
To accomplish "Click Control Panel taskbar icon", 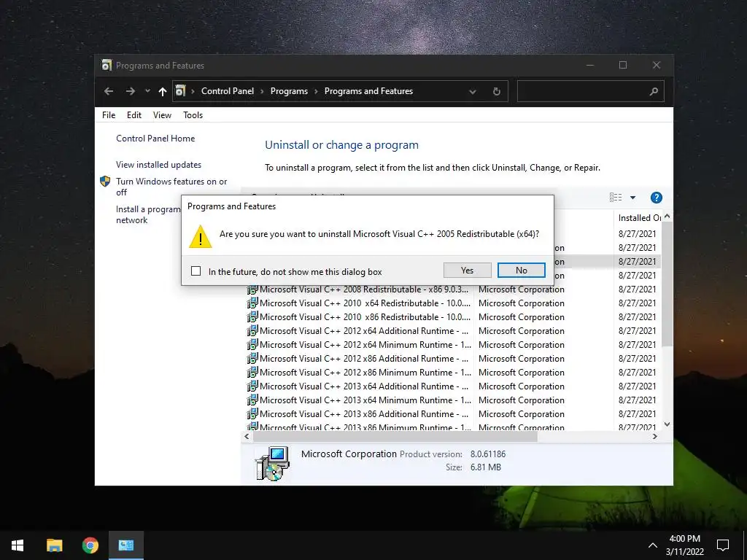I will [125, 545].
